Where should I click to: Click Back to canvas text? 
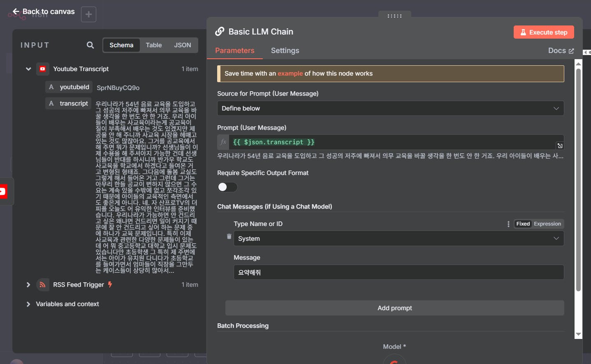click(49, 12)
